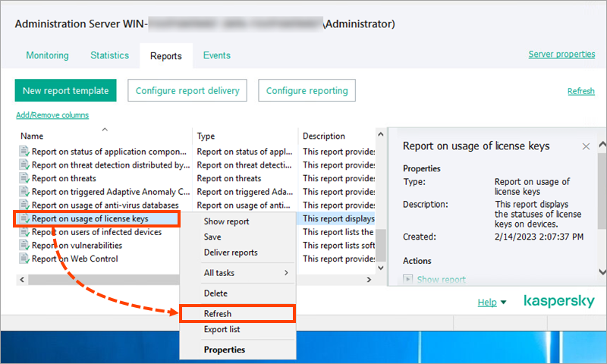Viewport: 607px width, 364px height.
Task: Click icon of Report on status of application components
Action: click(x=24, y=151)
